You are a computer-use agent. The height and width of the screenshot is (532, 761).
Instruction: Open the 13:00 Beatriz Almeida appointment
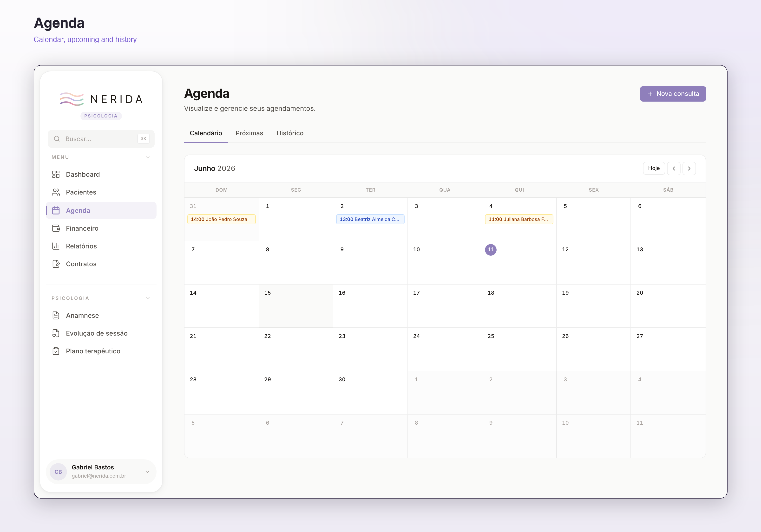click(x=370, y=219)
